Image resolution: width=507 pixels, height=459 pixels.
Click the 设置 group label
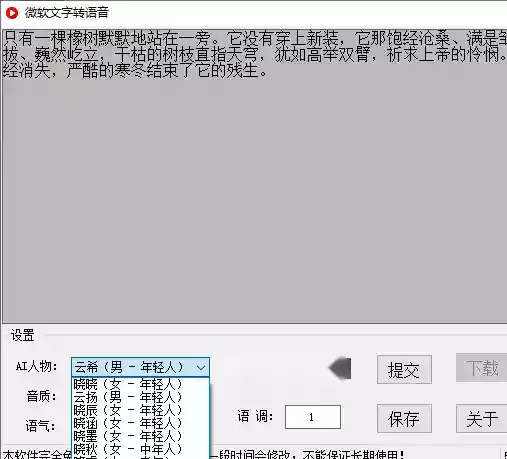pyautogui.click(x=22, y=335)
